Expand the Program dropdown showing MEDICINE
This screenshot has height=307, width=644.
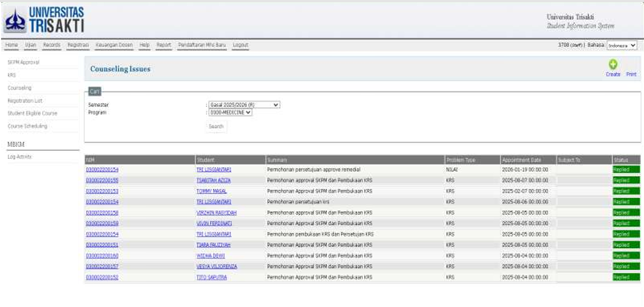[230, 112]
